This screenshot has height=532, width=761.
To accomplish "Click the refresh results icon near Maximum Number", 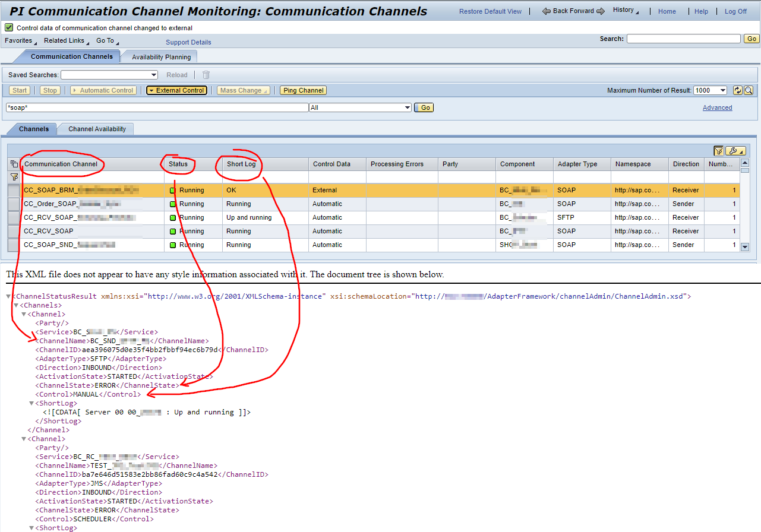I will [737, 90].
